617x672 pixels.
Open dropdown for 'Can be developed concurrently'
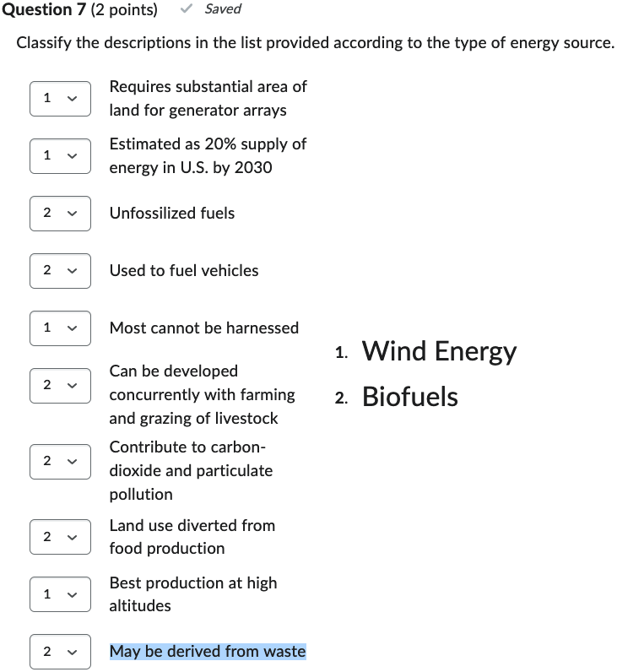pyautogui.click(x=60, y=386)
